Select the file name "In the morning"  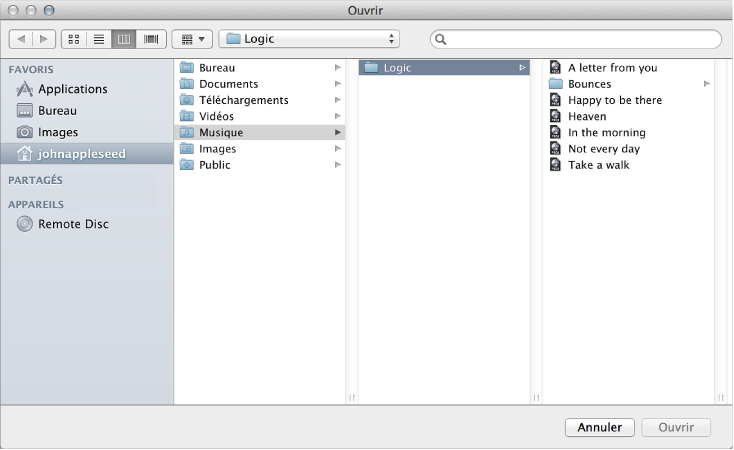point(607,133)
